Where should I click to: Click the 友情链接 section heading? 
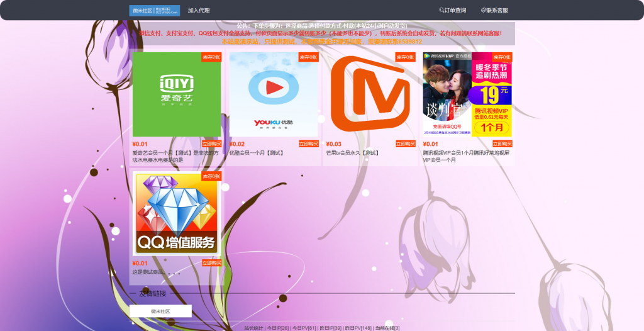click(153, 294)
